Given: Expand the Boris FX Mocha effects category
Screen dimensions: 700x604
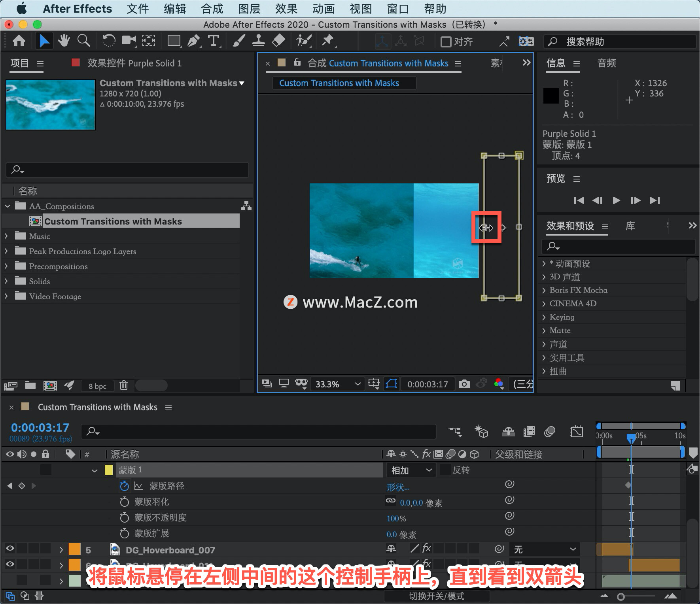Looking at the screenshot, I should tap(544, 290).
